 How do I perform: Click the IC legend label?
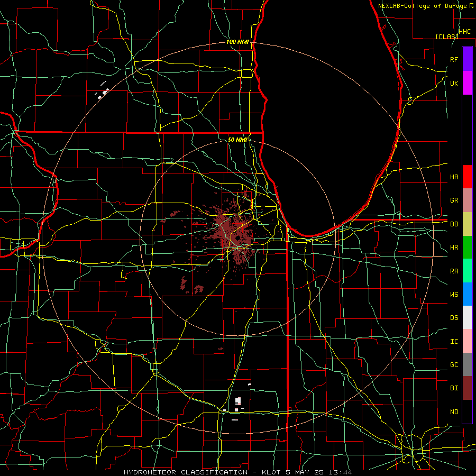click(454, 342)
